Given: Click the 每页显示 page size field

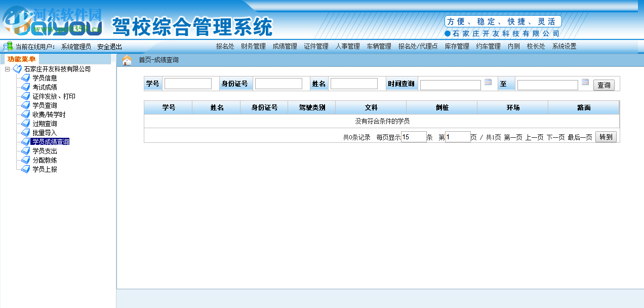Looking at the screenshot, I should click(x=413, y=136).
